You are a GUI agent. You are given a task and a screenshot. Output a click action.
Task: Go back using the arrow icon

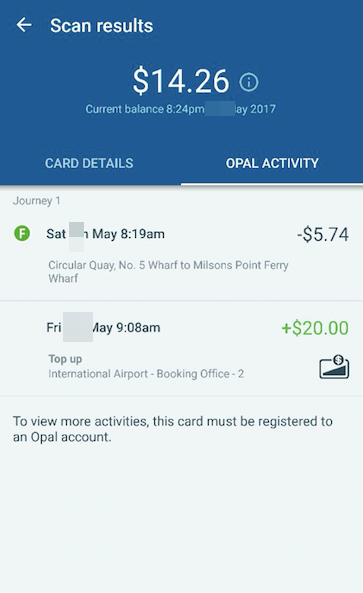click(x=24, y=25)
